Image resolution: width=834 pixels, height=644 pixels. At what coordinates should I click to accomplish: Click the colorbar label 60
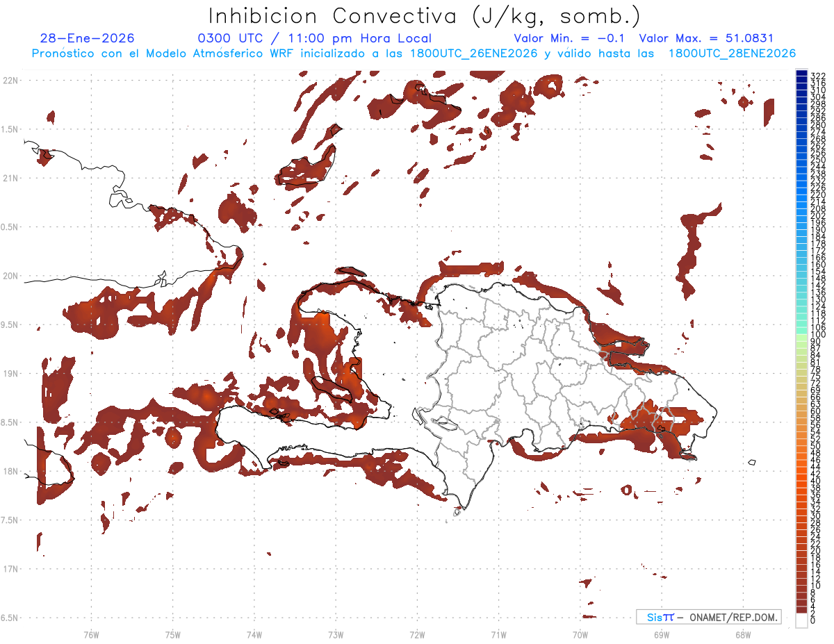815,411
